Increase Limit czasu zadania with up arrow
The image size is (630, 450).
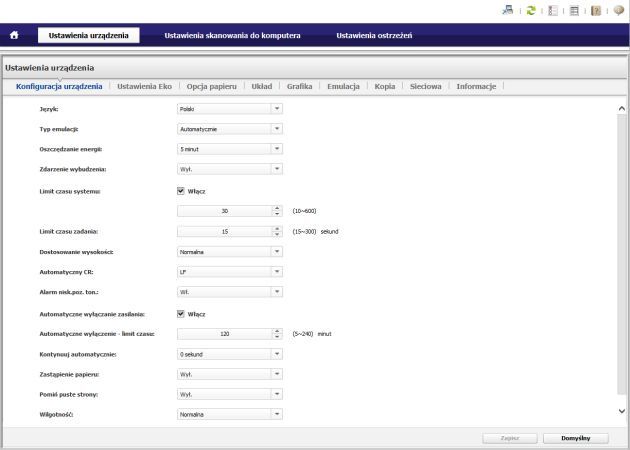(277, 229)
